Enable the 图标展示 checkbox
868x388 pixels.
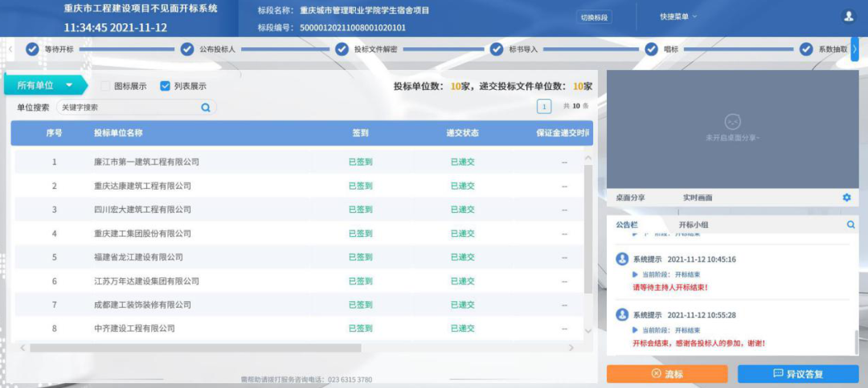[x=105, y=86]
